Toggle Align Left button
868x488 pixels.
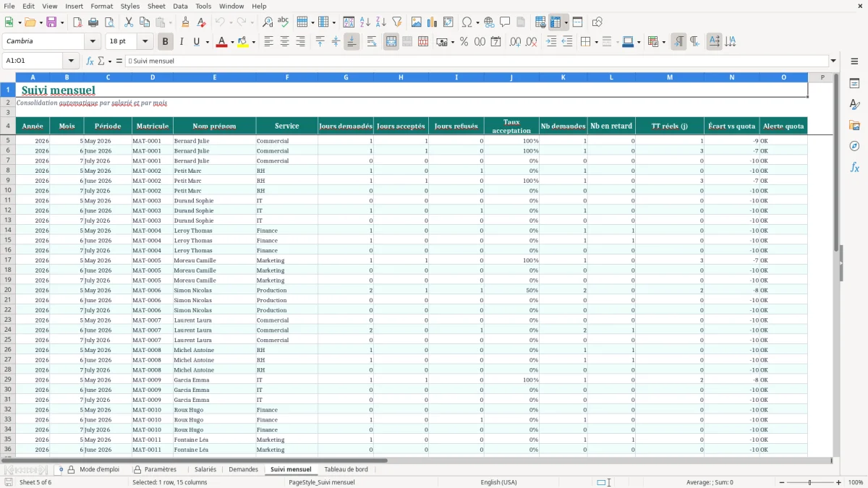coord(268,42)
